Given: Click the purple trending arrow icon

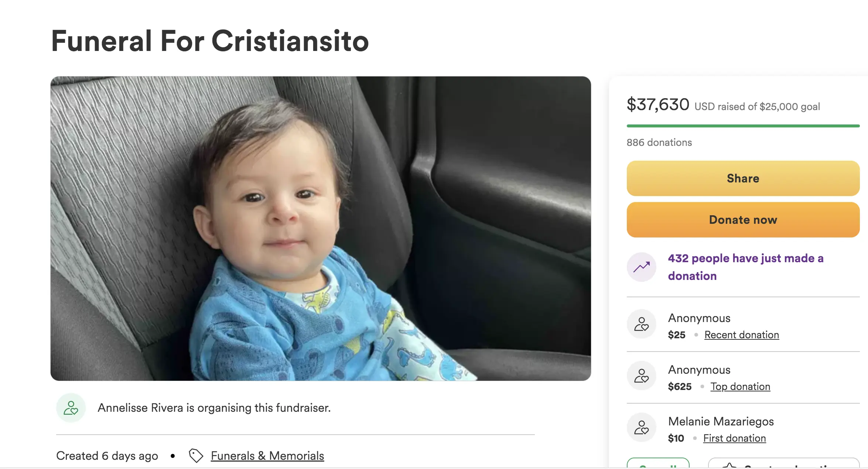Looking at the screenshot, I should click(642, 267).
